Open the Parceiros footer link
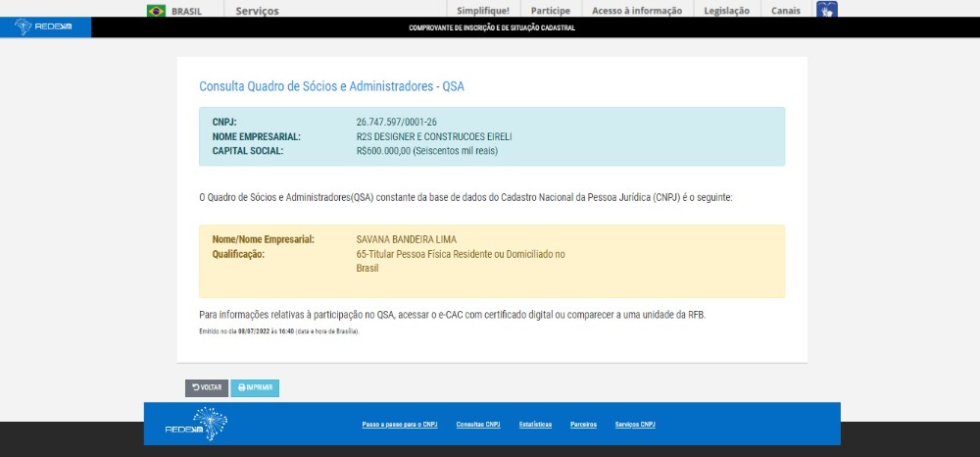 [583, 425]
